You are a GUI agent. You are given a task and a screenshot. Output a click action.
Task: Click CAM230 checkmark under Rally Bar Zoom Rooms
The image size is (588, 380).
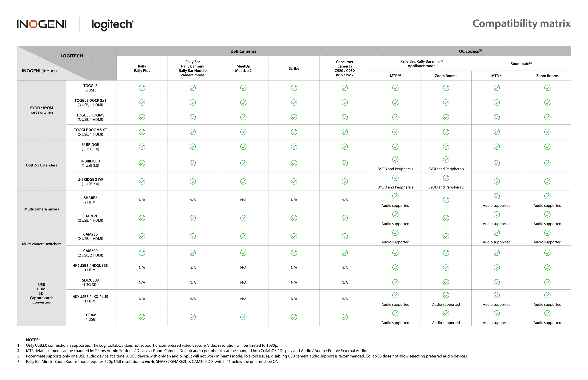point(446,236)
